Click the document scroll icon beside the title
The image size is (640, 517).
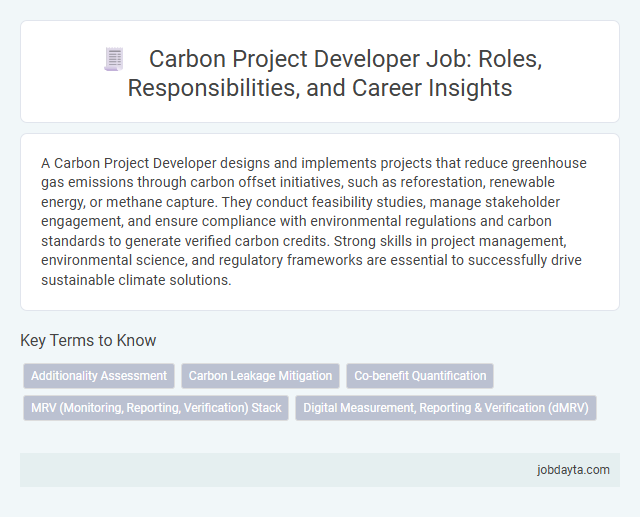(114, 59)
